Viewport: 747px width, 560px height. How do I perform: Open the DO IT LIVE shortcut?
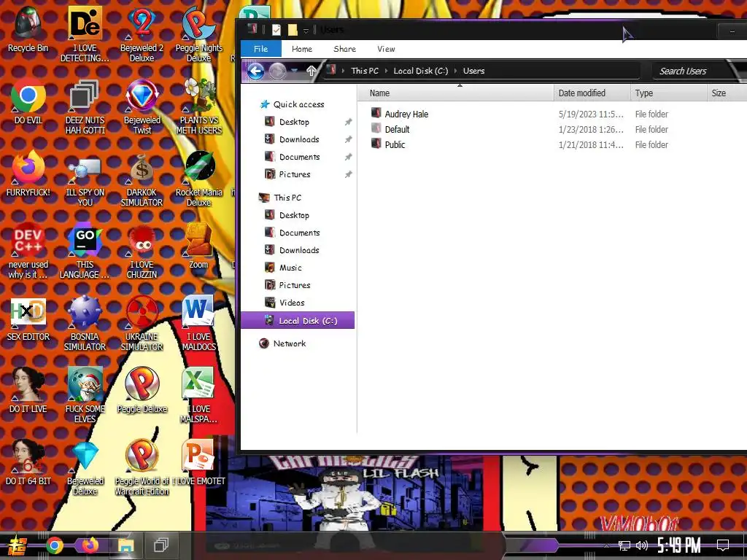tap(28, 391)
